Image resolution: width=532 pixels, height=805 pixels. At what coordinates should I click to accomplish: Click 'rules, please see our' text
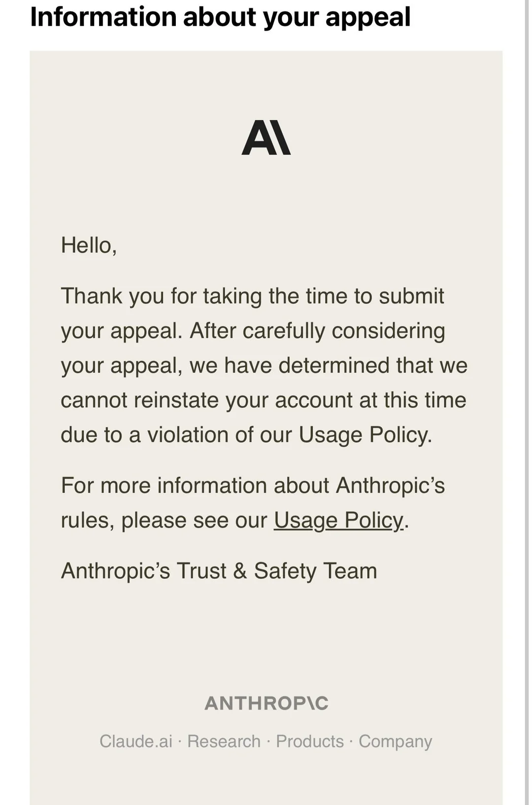click(165, 520)
